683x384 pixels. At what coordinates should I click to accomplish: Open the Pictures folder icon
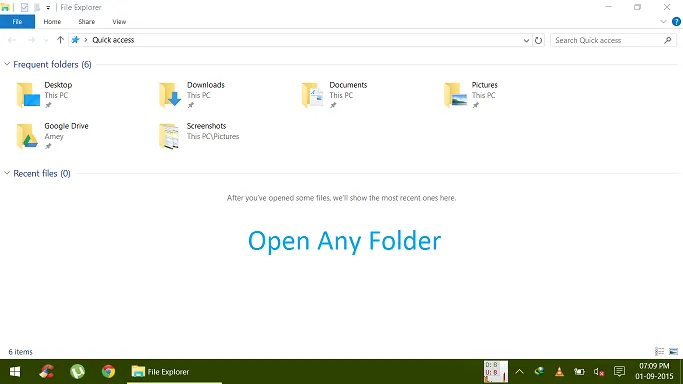(x=456, y=94)
